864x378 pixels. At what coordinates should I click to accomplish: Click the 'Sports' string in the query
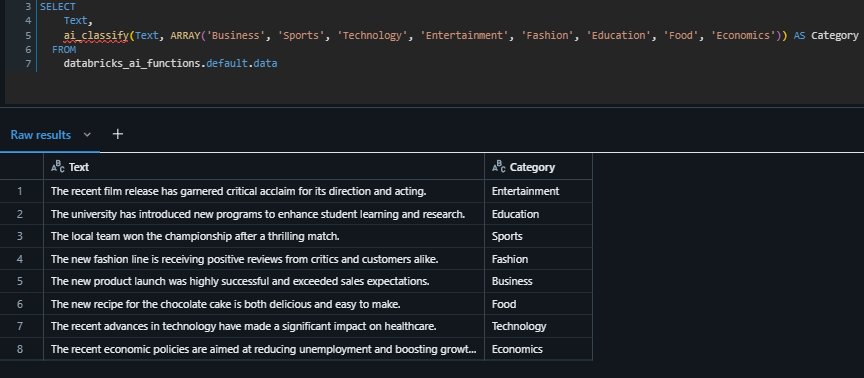[301, 35]
